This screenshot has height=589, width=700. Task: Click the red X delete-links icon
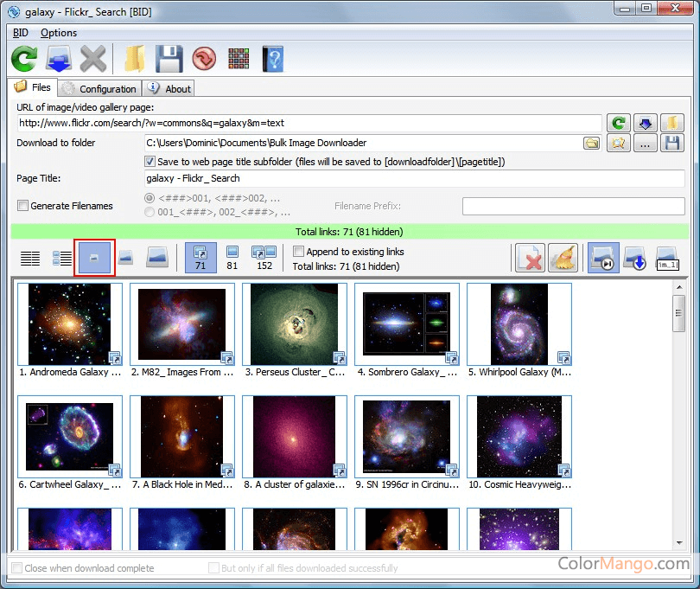(x=529, y=259)
